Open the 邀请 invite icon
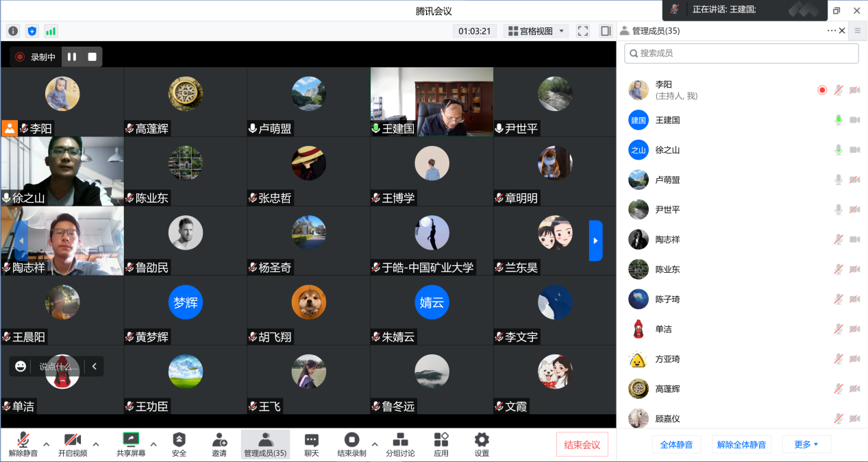 [219, 444]
